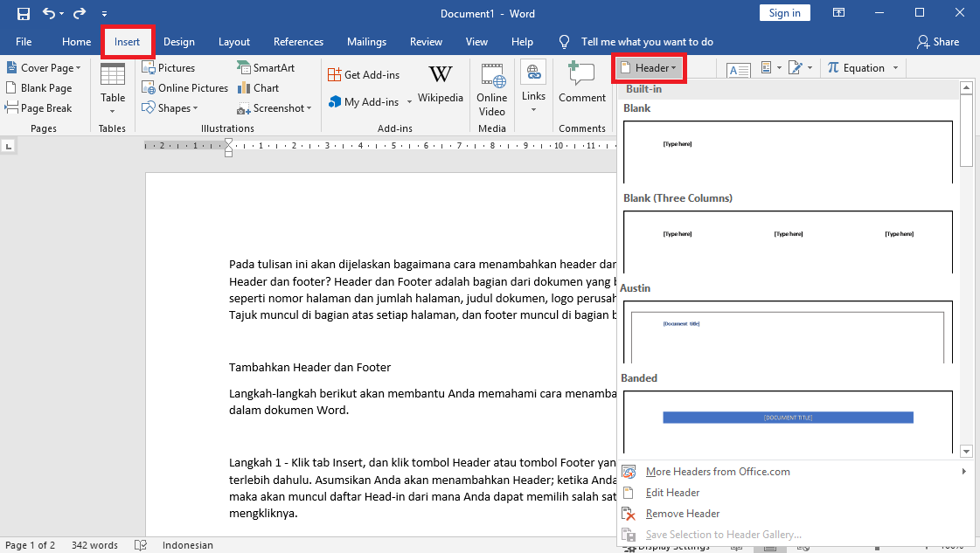Switch to the Layout tab
This screenshot has height=553, width=980.
[233, 42]
